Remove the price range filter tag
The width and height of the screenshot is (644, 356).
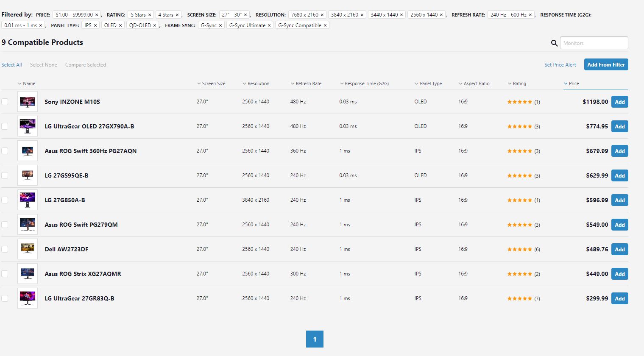pyautogui.click(x=97, y=15)
